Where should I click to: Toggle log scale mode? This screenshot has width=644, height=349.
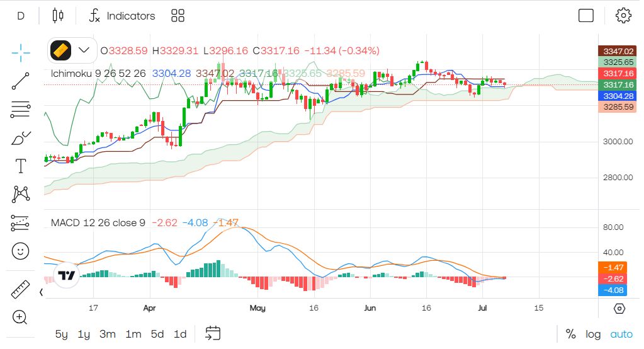pos(593,335)
